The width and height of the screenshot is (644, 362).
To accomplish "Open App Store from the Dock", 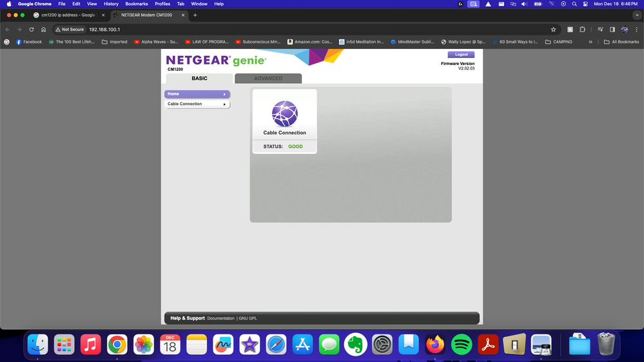I will coord(303,345).
